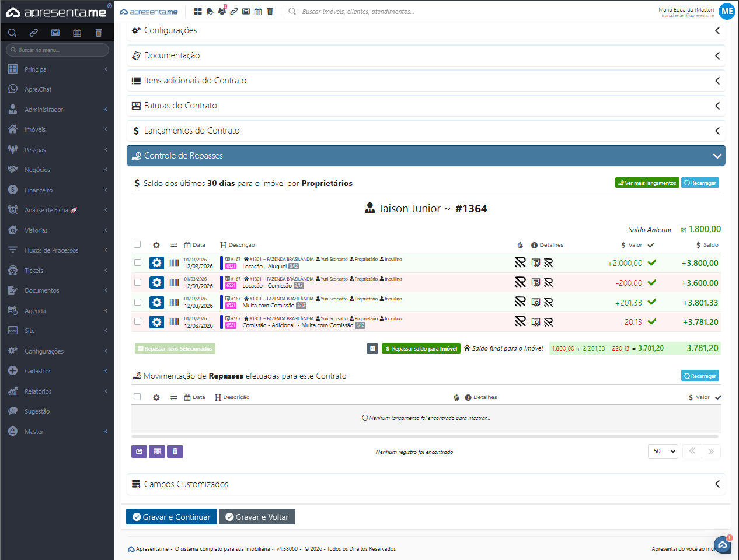Click Repassar saldo para Imóvel button
The width and height of the screenshot is (739, 560).
pyautogui.click(x=421, y=348)
